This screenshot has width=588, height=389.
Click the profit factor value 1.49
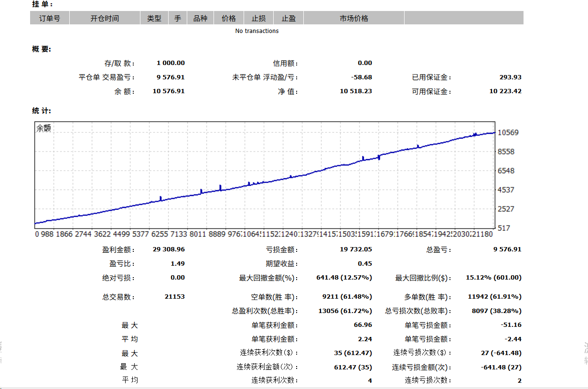(178, 263)
